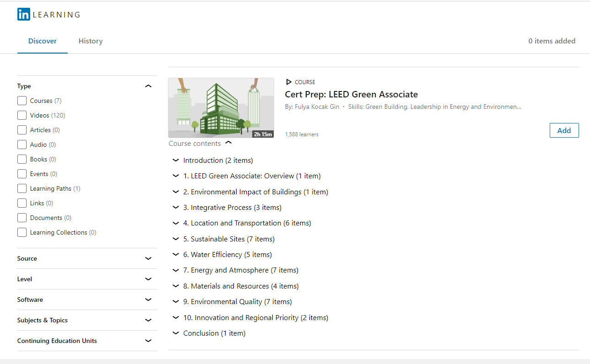Tick the Learning Paths checkbox

pos(22,188)
